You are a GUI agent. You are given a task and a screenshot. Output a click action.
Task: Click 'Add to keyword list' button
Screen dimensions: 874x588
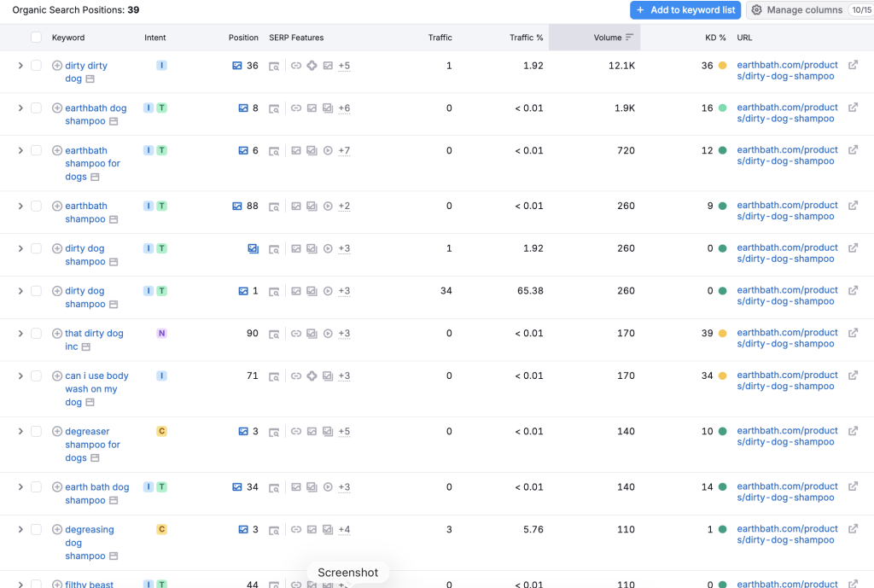(x=685, y=10)
